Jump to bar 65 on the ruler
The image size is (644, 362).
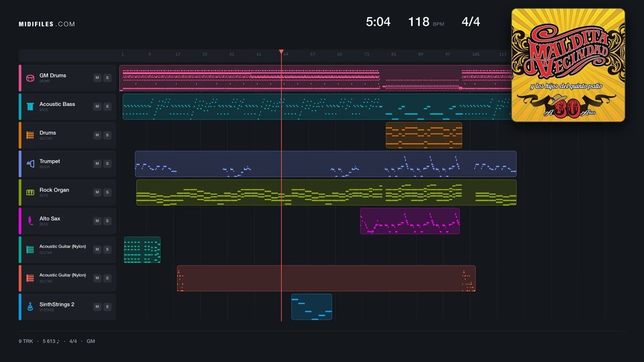click(x=340, y=54)
